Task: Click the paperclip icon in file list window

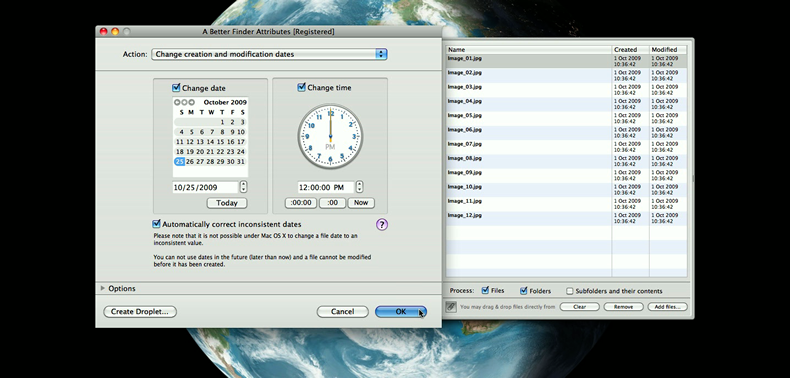Action: (x=450, y=306)
